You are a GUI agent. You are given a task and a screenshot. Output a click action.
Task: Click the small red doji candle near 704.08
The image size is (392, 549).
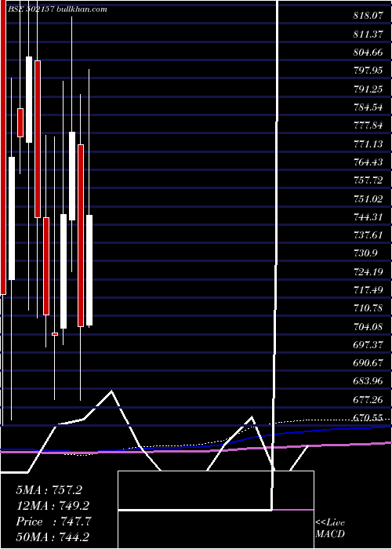coord(55,334)
